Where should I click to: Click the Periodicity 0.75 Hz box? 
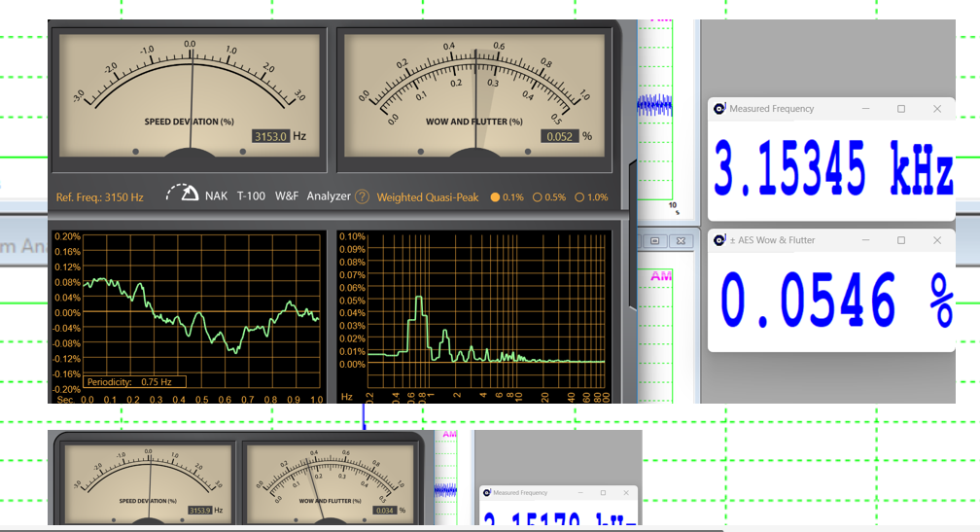(x=134, y=382)
